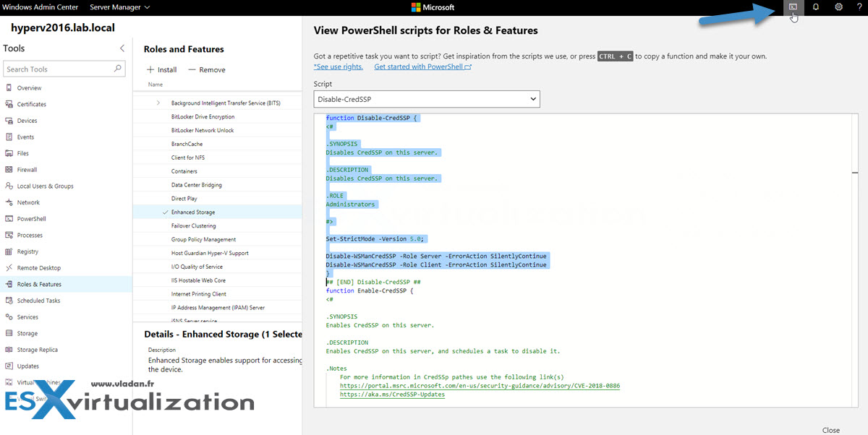The height and width of the screenshot is (435, 868).
Task: Follow the Get started with PowerShell link
Action: pyautogui.click(x=422, y=66)
